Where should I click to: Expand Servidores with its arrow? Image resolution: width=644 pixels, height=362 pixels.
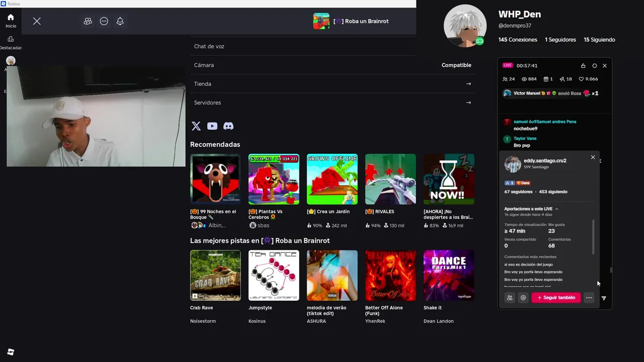[468, 103]
